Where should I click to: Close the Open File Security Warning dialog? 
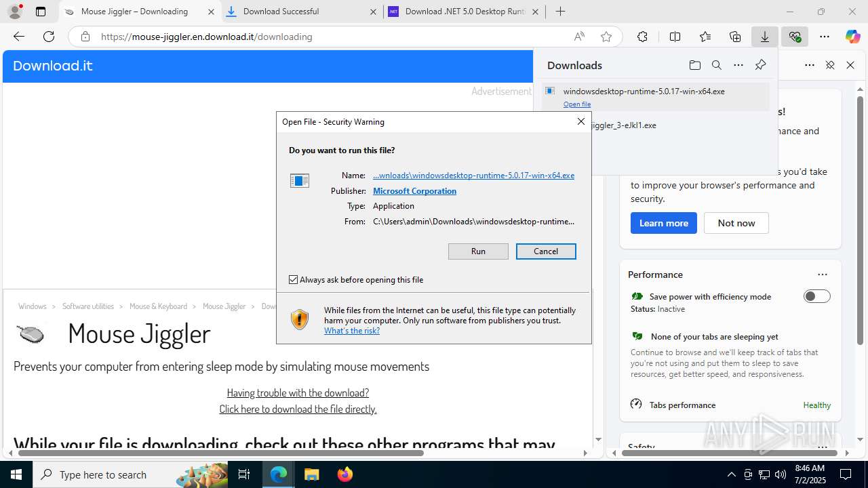click(x=580, y=121)
